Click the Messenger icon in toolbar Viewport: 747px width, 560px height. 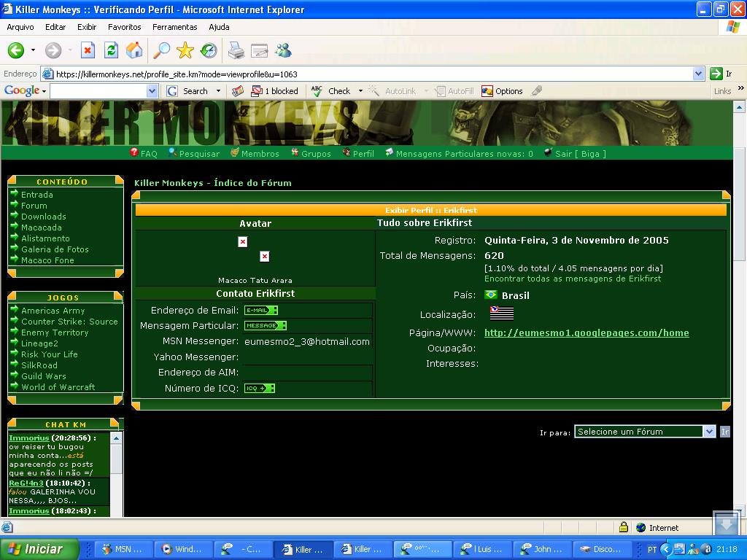283,50
